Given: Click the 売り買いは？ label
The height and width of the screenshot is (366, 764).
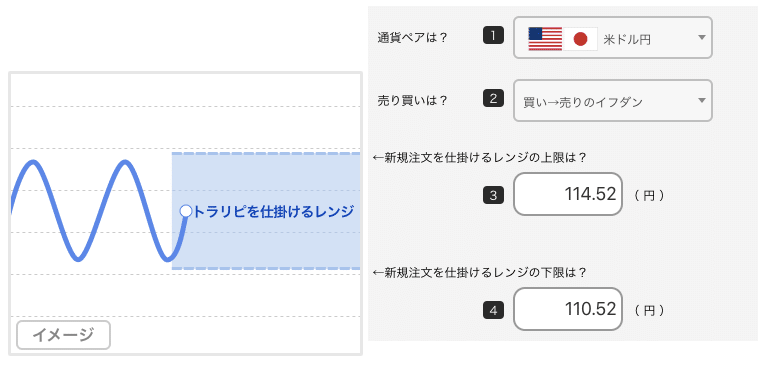Looking at the screenshot, I should coord(412,100).
